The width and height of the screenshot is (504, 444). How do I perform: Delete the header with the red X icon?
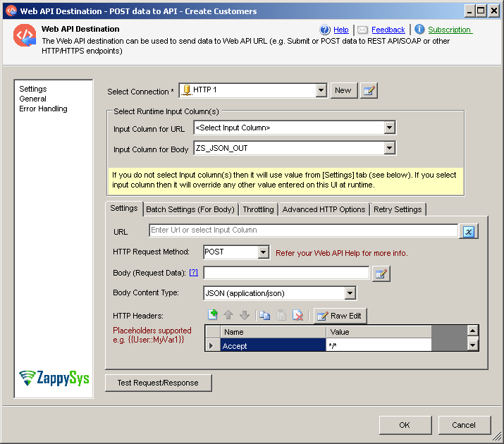pyautogui.click(x=297, y=315)
